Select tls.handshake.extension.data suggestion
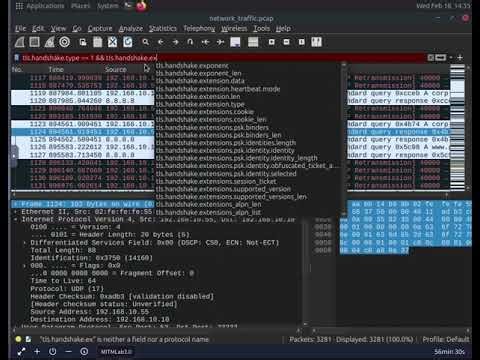 pyautogui.click(x=200, y=81)
